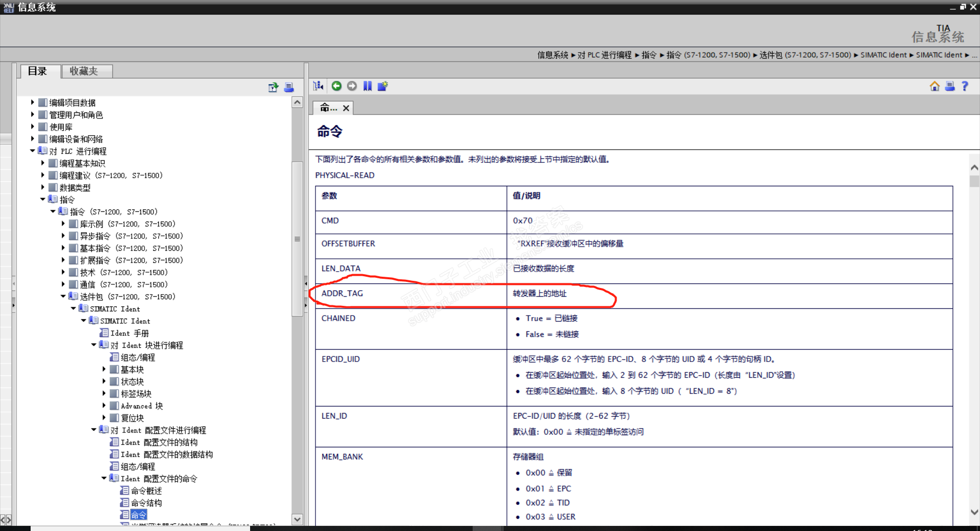Click the printer icon beside the Home icon
The height and width of the screenshot is (531, 980).
click(x=950, y=86)
